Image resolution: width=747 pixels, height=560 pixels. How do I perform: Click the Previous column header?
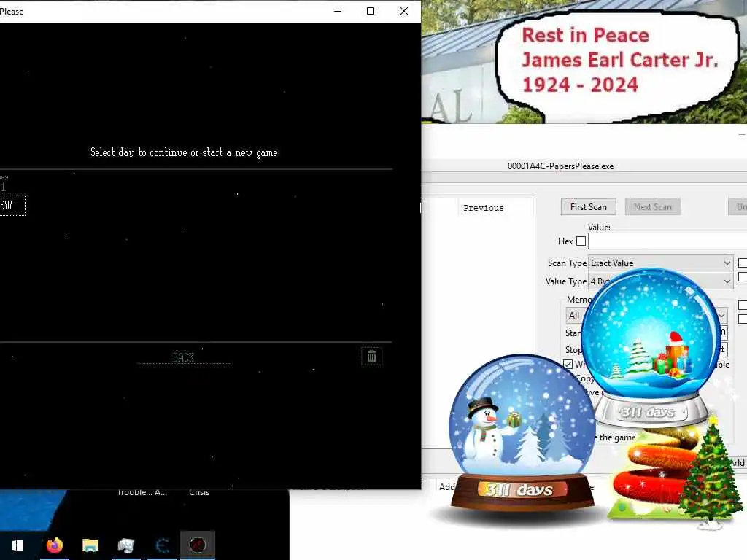point(483,208)
